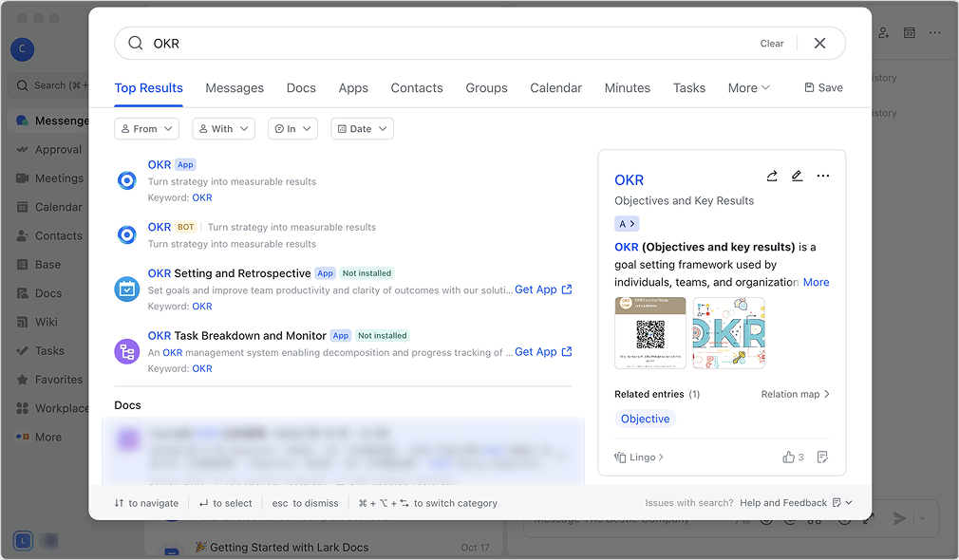Open OKR Setting and Retrospective result

click(229, 273)
